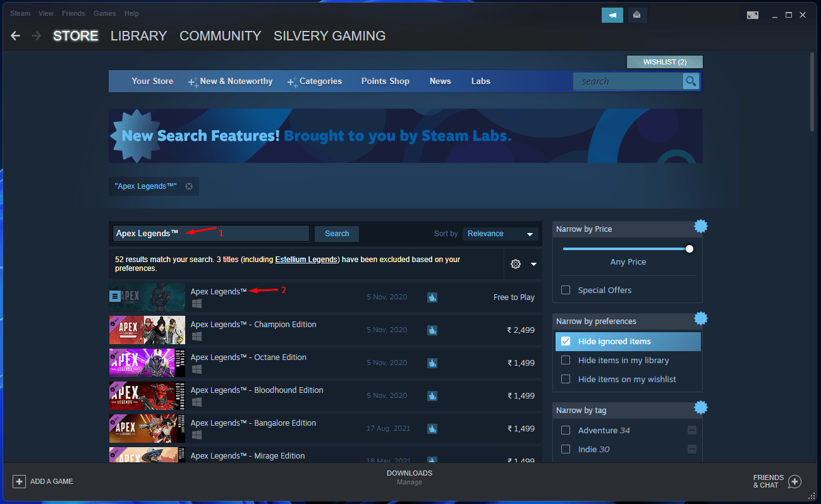Open the Friends menu

tap(73, 13)
